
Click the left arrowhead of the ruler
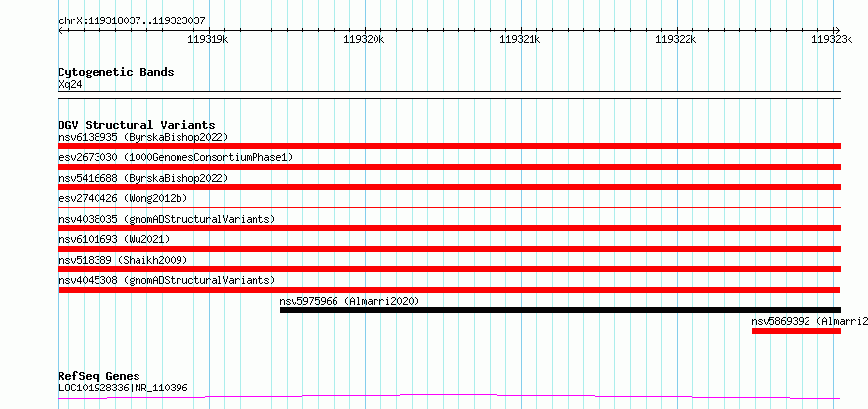click(60, 30)
